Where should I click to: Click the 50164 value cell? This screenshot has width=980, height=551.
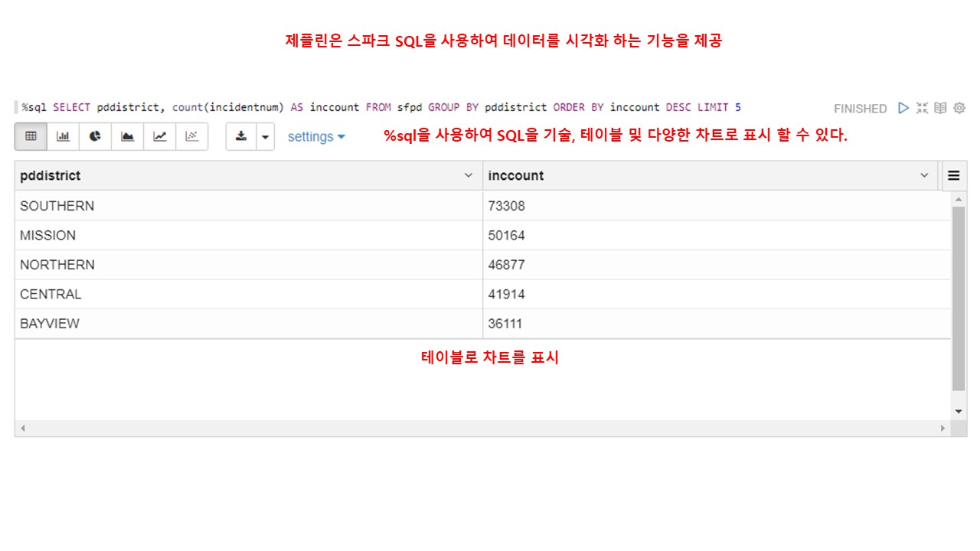click(x=717, y=235)
